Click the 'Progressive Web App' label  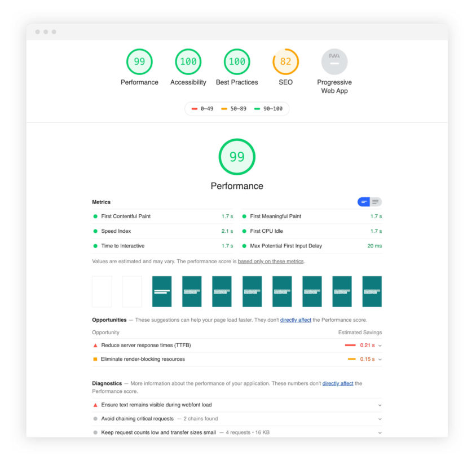[x=334, y=86]
